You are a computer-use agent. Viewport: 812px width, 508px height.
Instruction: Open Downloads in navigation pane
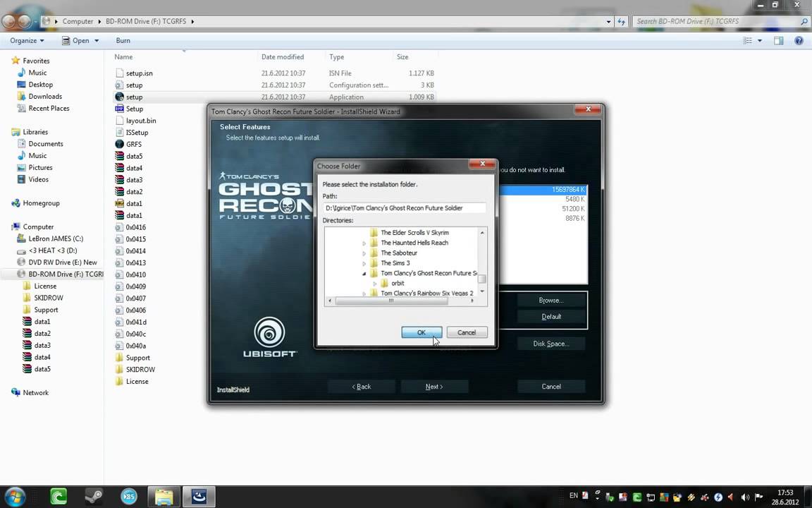pos(45,97)
